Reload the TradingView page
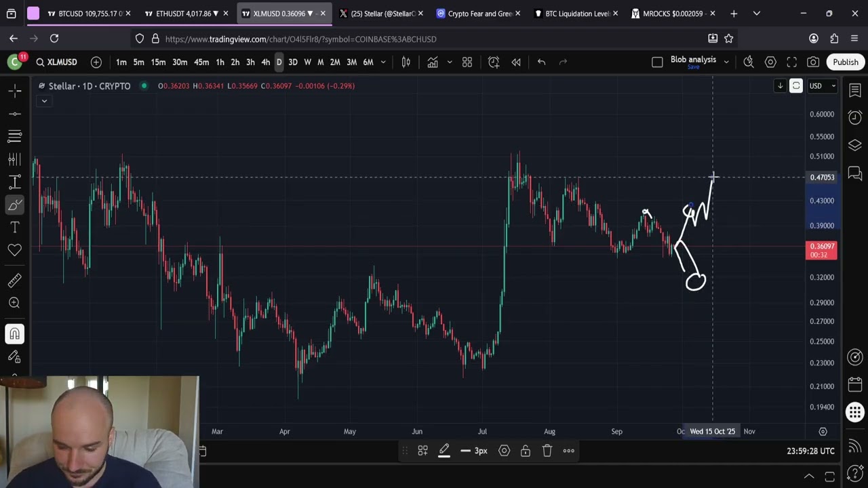The image size is (868, 488). [x=54, y=39]
